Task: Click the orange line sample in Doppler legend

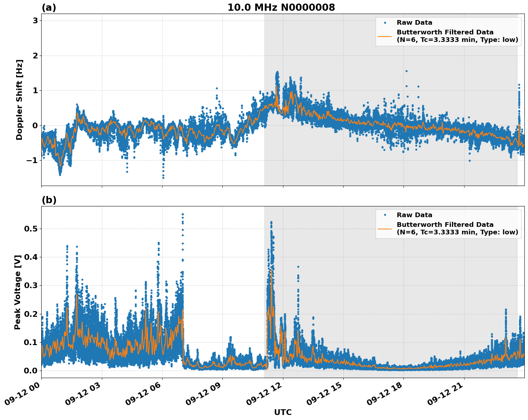Action: coord(385,36)
